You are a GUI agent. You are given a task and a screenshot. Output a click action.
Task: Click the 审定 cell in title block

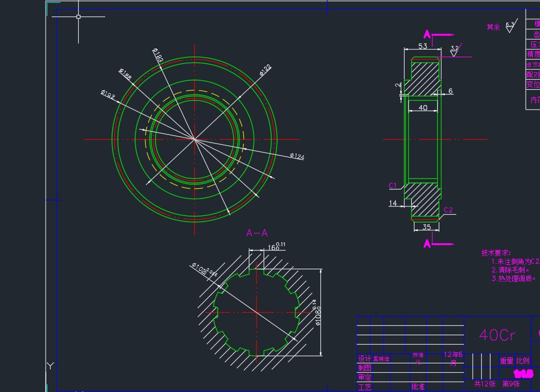click(364, 378)
